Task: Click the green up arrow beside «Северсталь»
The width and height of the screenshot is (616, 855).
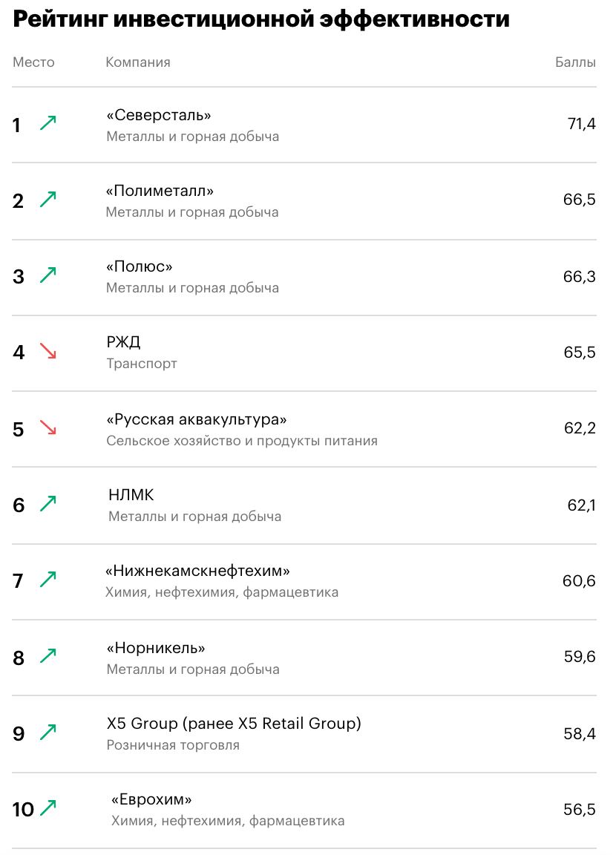Action: pyautogui.click(x=48, y=123)
